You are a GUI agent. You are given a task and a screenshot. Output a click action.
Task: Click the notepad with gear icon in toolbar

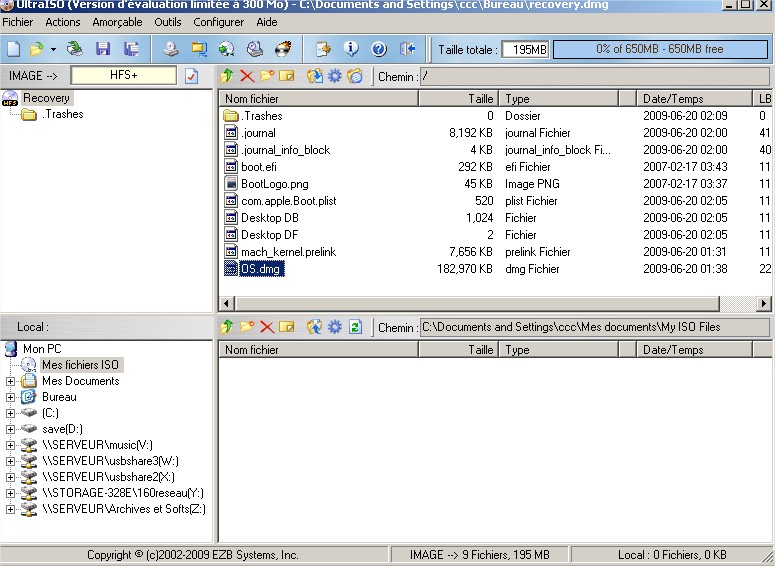[323, 49]
